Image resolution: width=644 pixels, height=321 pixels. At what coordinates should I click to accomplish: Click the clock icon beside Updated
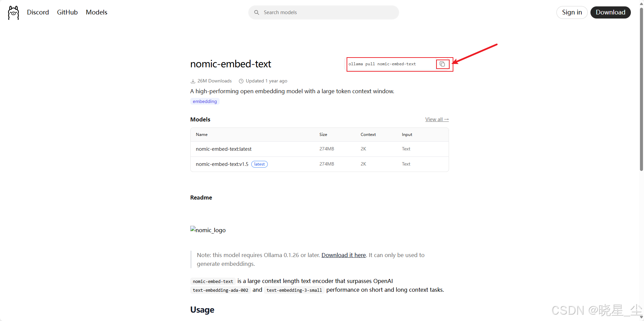pyautogui.click(x=241, y=81)
